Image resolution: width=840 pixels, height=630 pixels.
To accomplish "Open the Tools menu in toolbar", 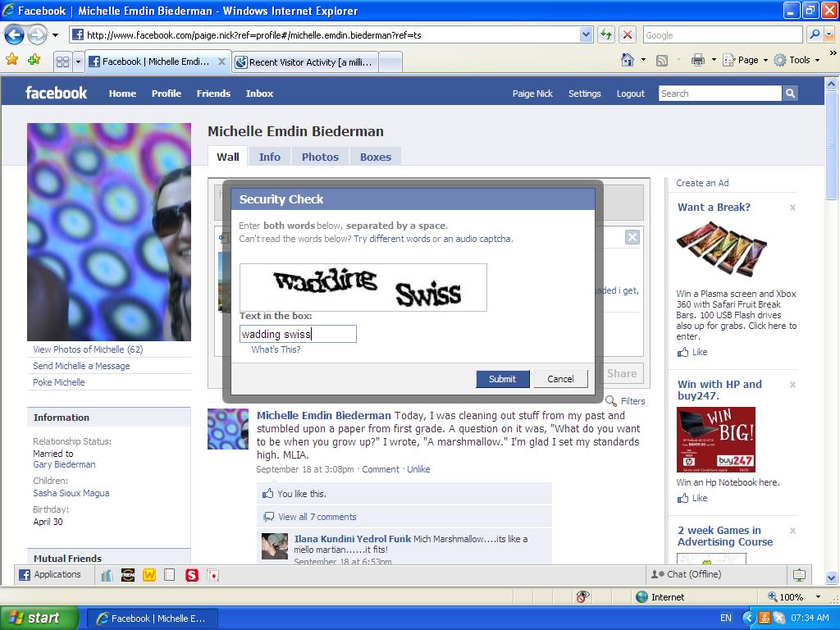I will tap(797, 60).
